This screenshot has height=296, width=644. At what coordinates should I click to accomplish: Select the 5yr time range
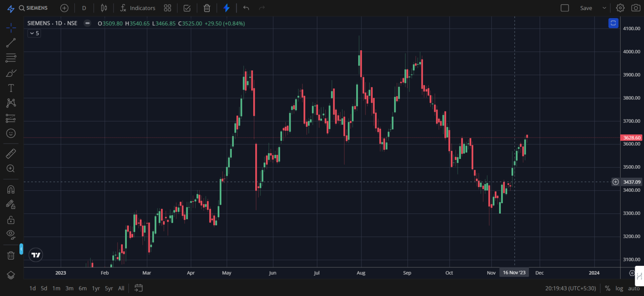pos(109,288)
